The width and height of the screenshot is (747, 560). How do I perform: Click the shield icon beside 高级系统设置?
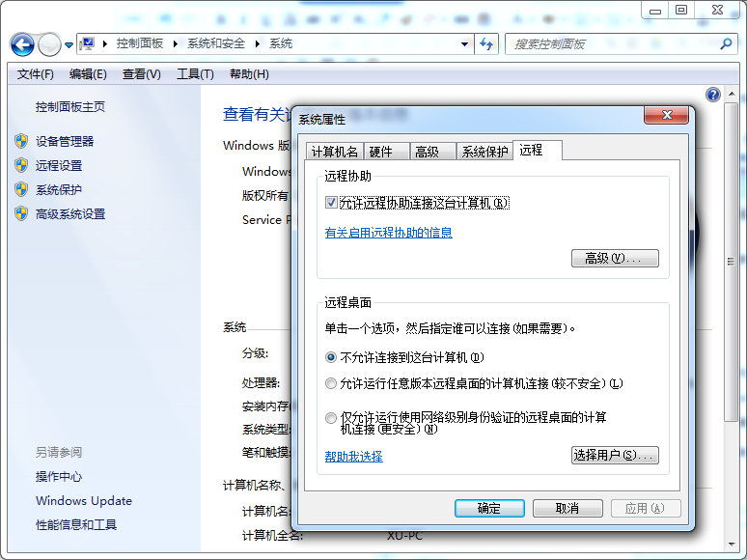(x=21, y=213)
